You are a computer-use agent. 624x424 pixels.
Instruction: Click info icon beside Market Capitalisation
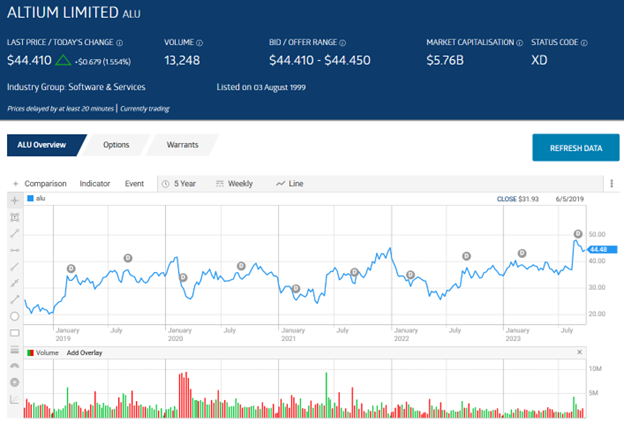[519, 43]
